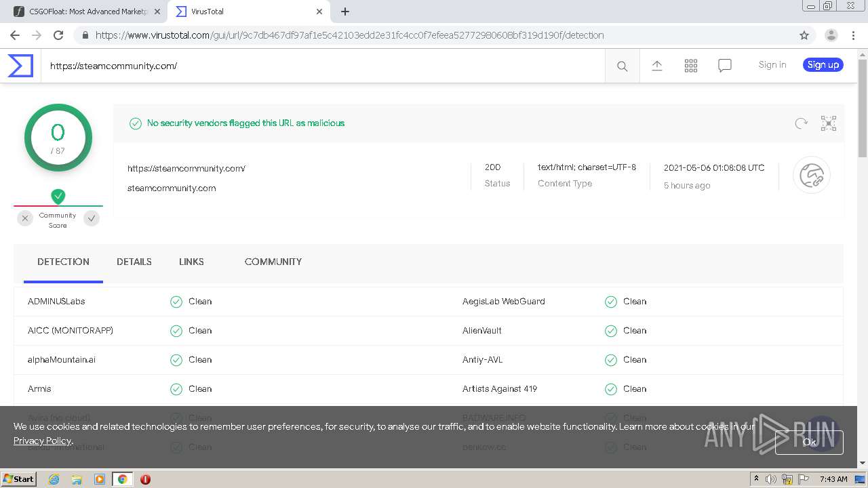The image size is (868, 488).
Task: Click the site lock icon in address bar
Action: click(85, 35)
